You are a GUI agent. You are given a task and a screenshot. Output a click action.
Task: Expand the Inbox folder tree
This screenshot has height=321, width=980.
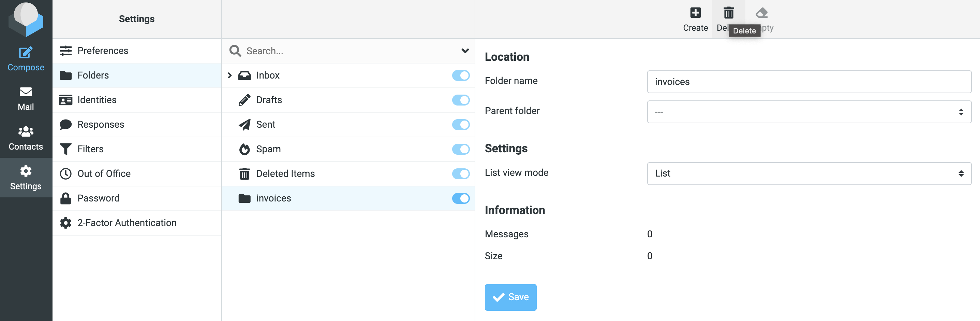[x=229, y=75]
